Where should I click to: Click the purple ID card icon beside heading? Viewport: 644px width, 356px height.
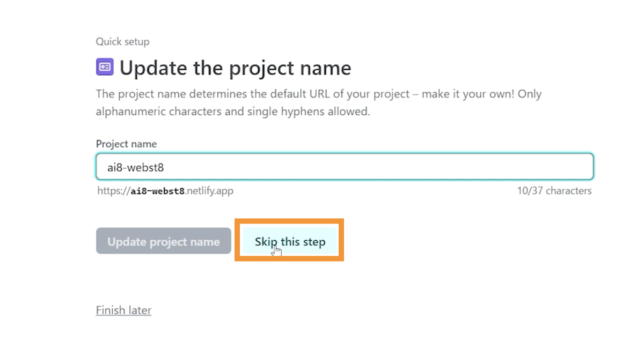click(x=105, y=67)
